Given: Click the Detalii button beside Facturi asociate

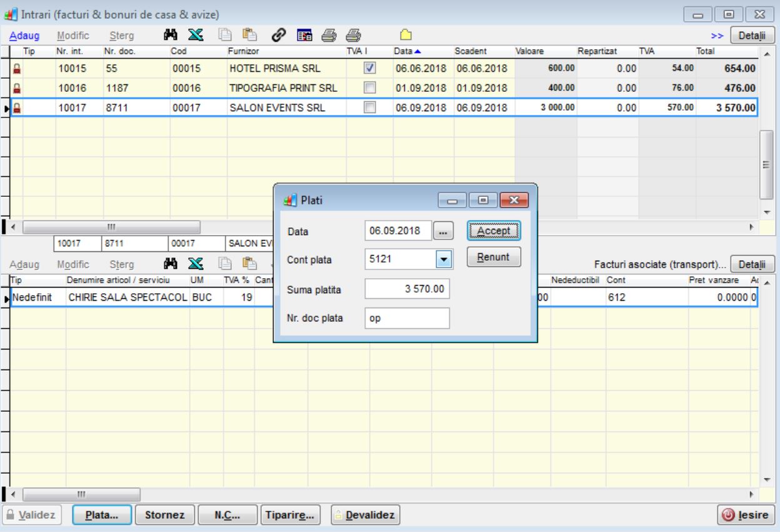Looking at the screenshot, I should [753, 264].
